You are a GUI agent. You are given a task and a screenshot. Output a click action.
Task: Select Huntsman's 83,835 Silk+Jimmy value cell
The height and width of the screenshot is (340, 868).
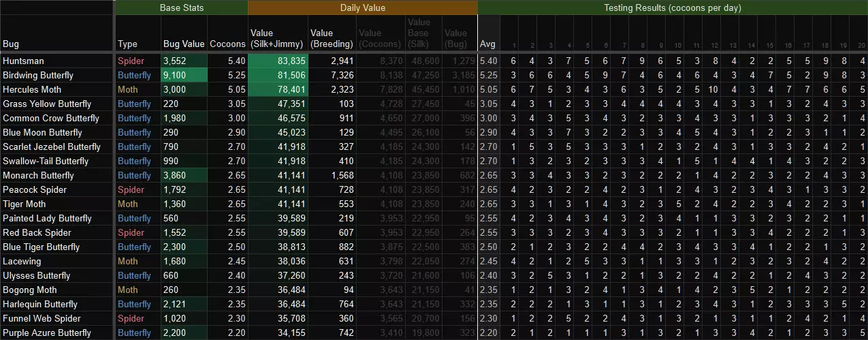(278, 61)
